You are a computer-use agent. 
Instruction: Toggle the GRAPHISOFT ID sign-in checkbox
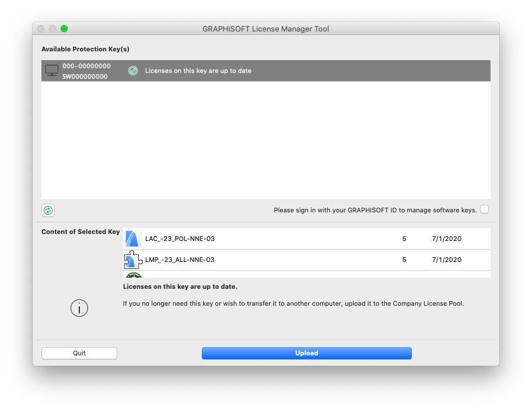(484, 209)
